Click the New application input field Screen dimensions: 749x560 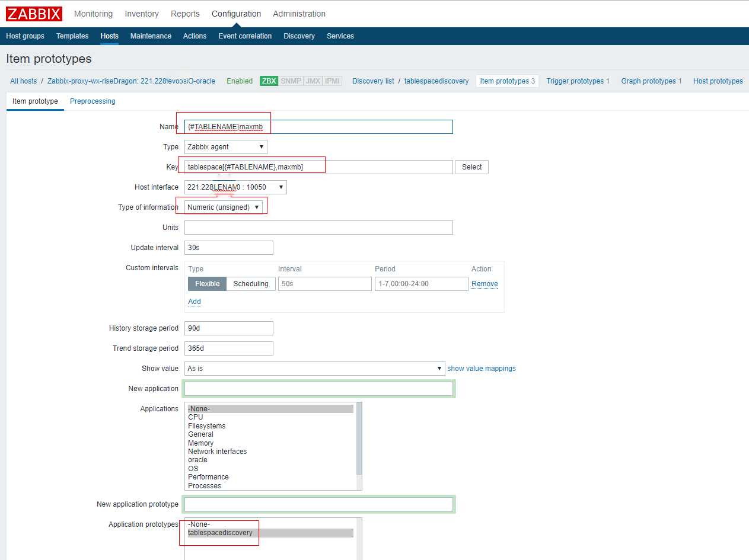[318, 389]
